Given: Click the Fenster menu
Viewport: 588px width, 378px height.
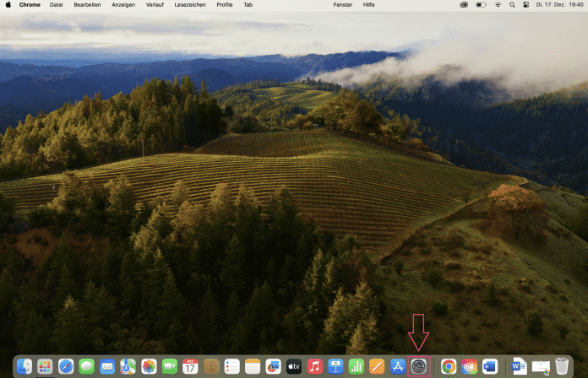Looking at the screenshot, I should click(x=342, y=4).
